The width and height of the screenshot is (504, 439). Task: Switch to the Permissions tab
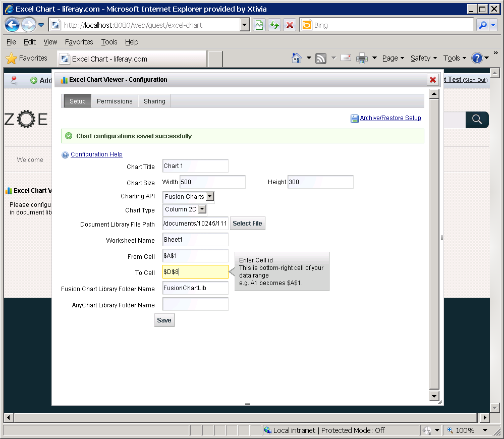coord(115,101)
